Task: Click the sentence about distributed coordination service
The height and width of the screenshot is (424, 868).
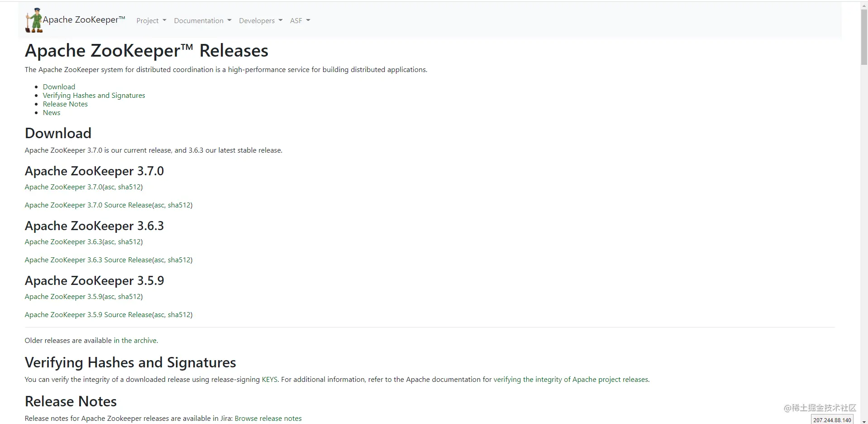Action: [226, 69]
